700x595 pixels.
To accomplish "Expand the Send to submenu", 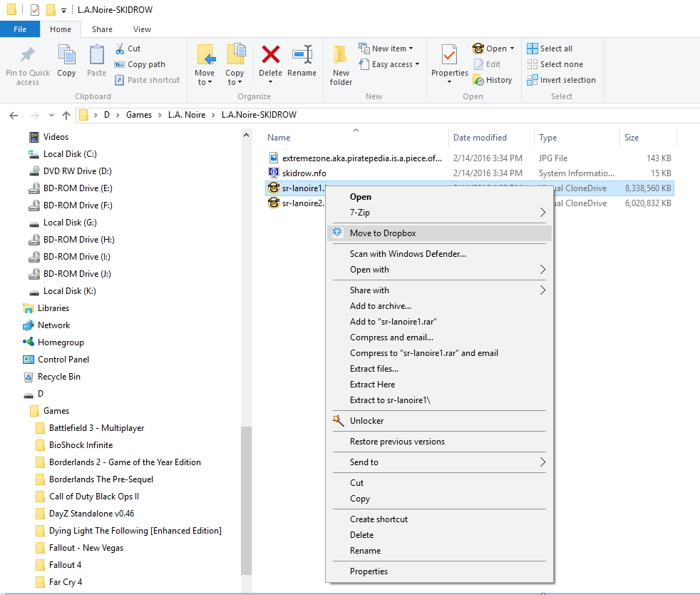I will point(439,462).
